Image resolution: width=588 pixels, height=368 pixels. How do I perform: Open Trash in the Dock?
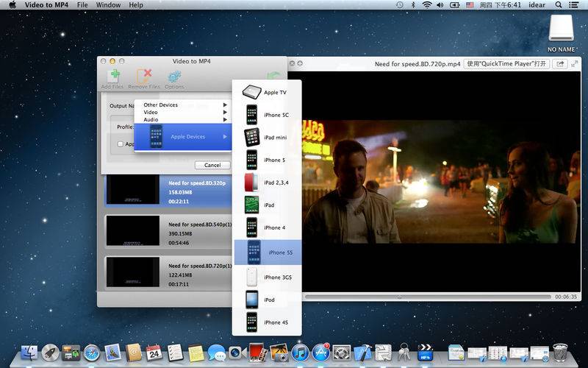(560, 353)
